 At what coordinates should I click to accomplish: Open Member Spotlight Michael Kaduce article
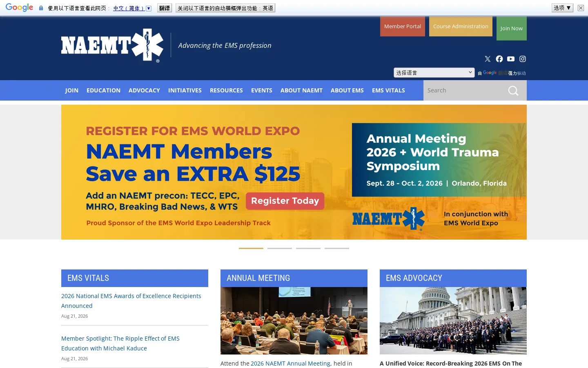click(120, 343)
